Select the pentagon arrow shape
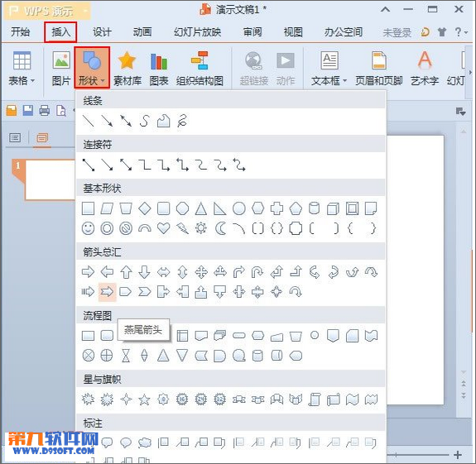476x464 pixels. point(125,292)
